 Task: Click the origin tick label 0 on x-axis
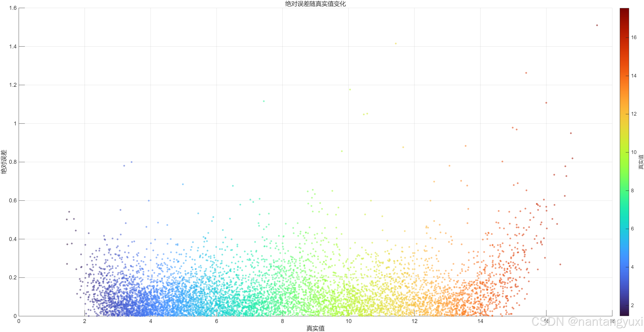pos(19,321)
